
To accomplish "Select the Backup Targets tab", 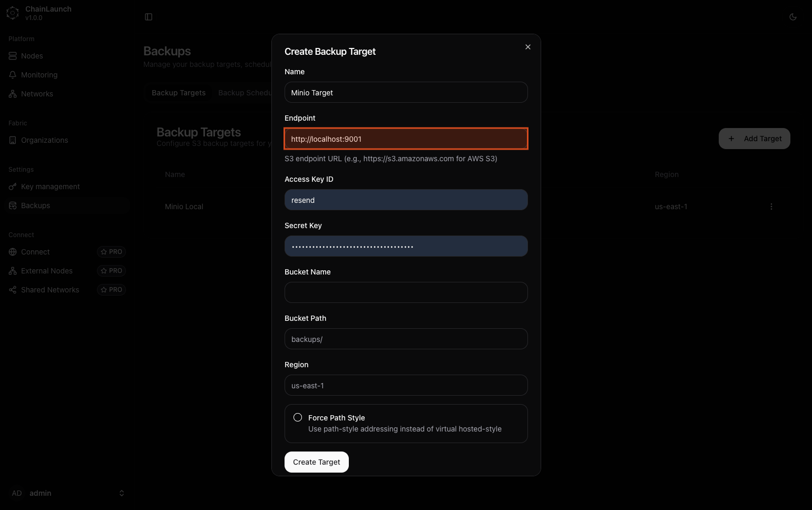I will coord(179,93).
